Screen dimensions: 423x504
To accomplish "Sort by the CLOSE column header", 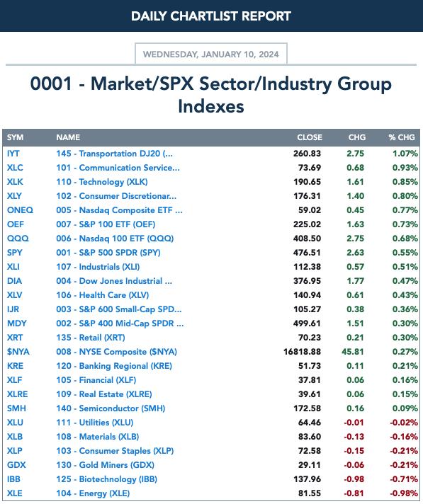I will tap(310, 137).
